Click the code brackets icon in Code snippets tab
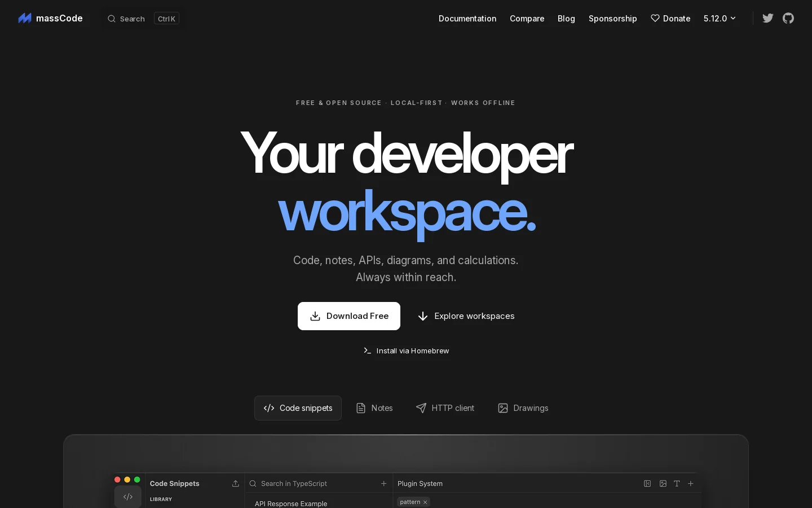 coord(269,408)
